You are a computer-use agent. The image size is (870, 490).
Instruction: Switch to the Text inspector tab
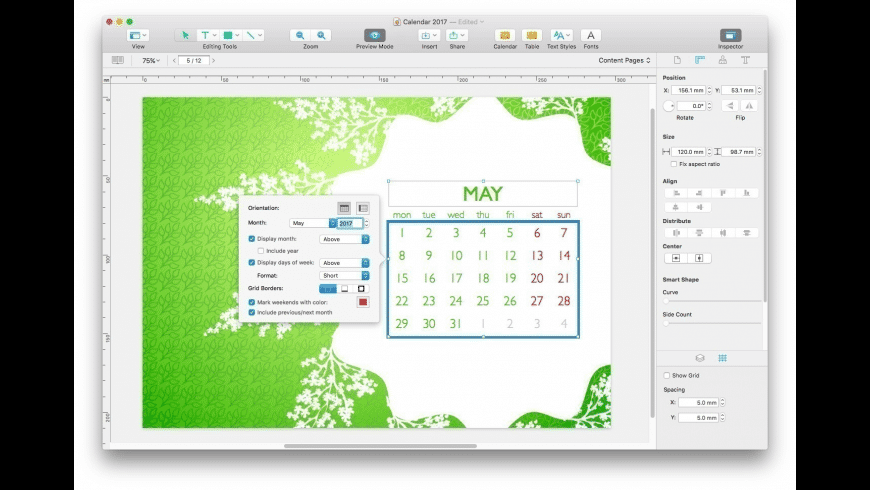click(x=745, y=60)
